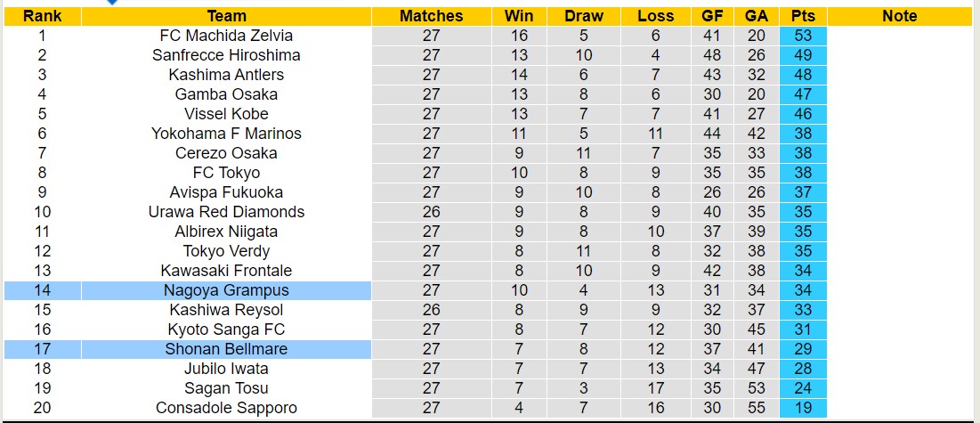Image resolution: width=980 pixels, height=423 pixels.
Task: Click the Matches column header
Action: [431, 16]
